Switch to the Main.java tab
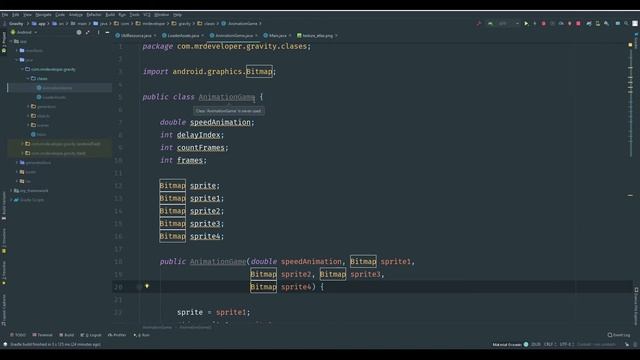640x360 pixels. tap(278, 36)
